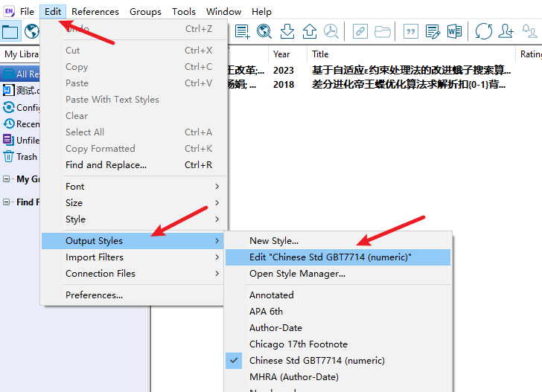Choose Open Style Manager
The width and height of the screenshot is (542, 392).
click(x=338, y=274)
